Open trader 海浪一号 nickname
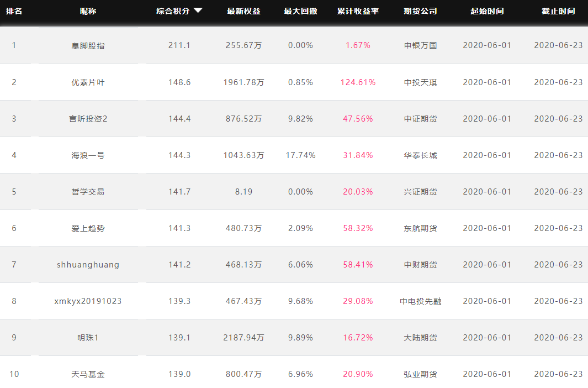The height and width of the screenshot is (388, 588). (x=88, y=155)
